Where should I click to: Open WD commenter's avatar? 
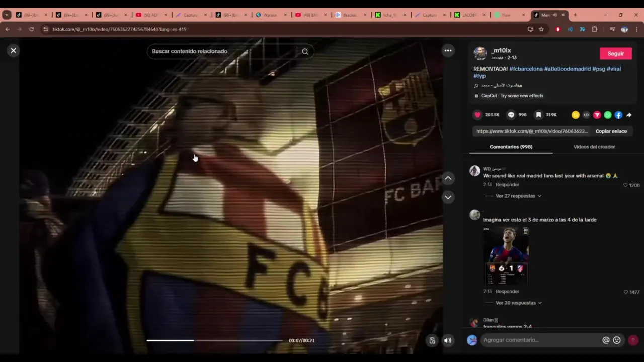tap(474, 171)
